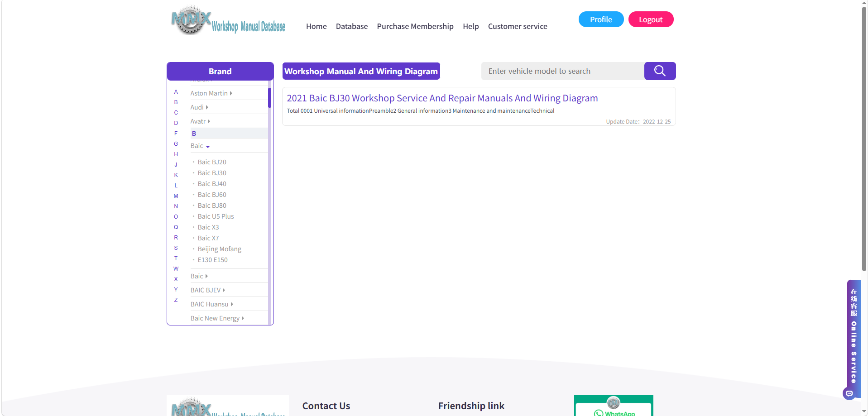868x416 pixels.
Task: Go to the Home page
Action: tap(316, 26)
